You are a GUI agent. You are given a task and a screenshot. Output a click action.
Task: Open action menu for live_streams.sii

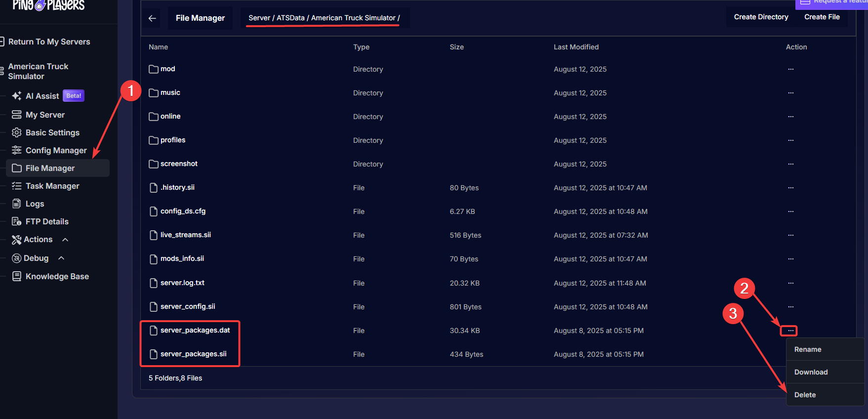coord(791,235)
